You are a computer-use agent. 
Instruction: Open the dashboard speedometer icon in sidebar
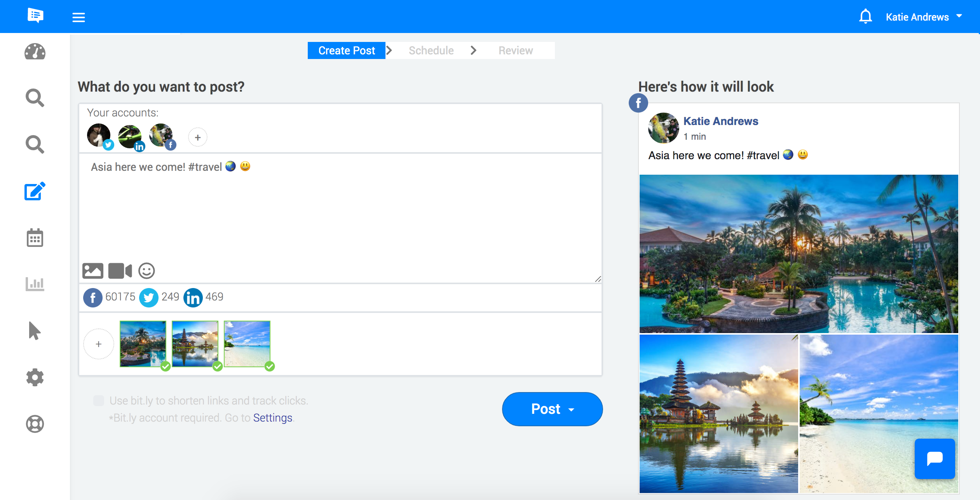point(35,52)
